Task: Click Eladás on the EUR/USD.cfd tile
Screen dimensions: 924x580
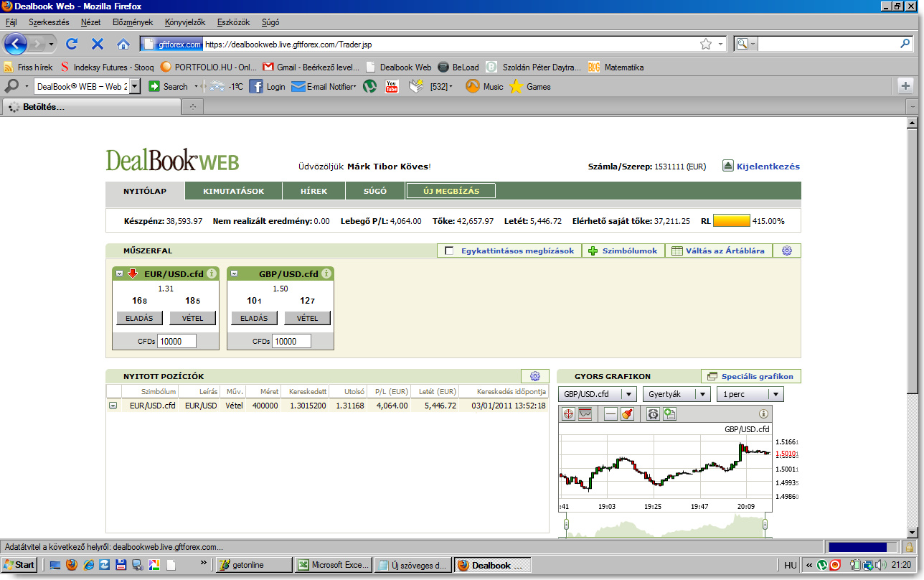Action: point(139,318)
